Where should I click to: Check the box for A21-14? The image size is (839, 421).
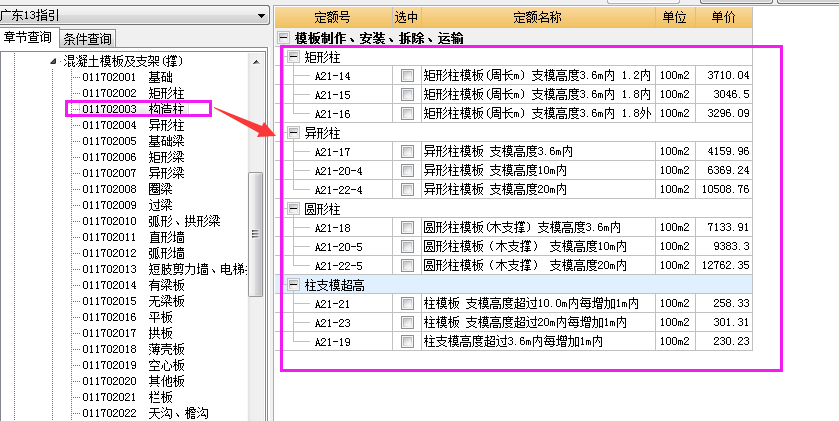pyautogui.click(x=407, y=75)
